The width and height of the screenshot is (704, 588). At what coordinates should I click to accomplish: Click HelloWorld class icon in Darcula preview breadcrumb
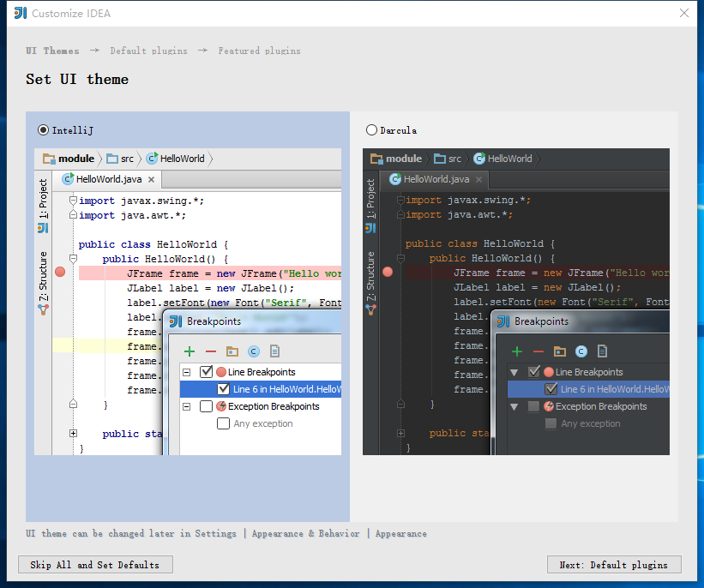pos(480,159)
